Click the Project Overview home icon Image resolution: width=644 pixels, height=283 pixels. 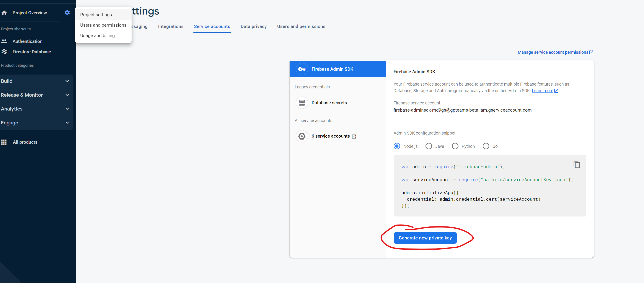4,13
